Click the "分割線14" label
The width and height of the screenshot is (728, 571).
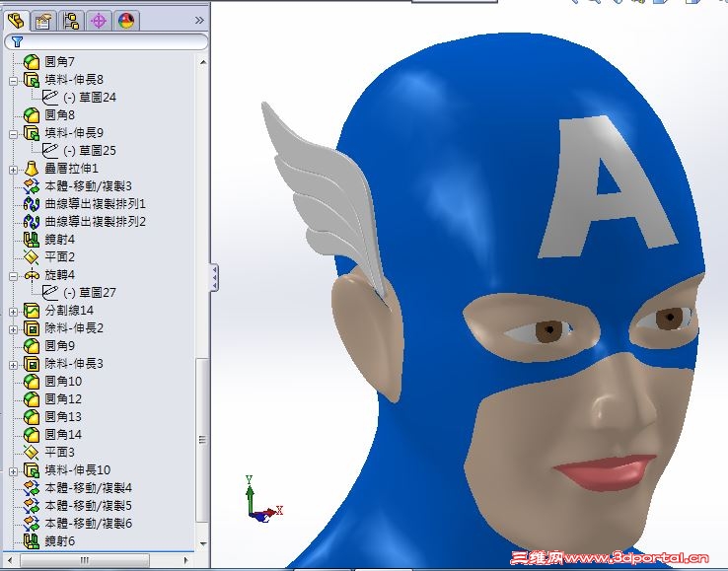[x=69, y=311]
